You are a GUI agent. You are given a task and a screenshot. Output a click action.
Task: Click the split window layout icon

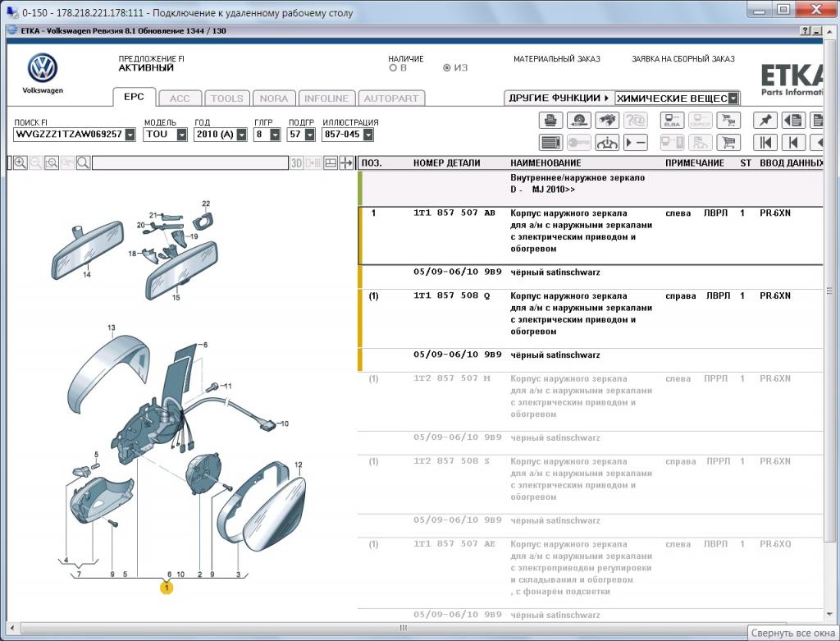coord(331,163)
